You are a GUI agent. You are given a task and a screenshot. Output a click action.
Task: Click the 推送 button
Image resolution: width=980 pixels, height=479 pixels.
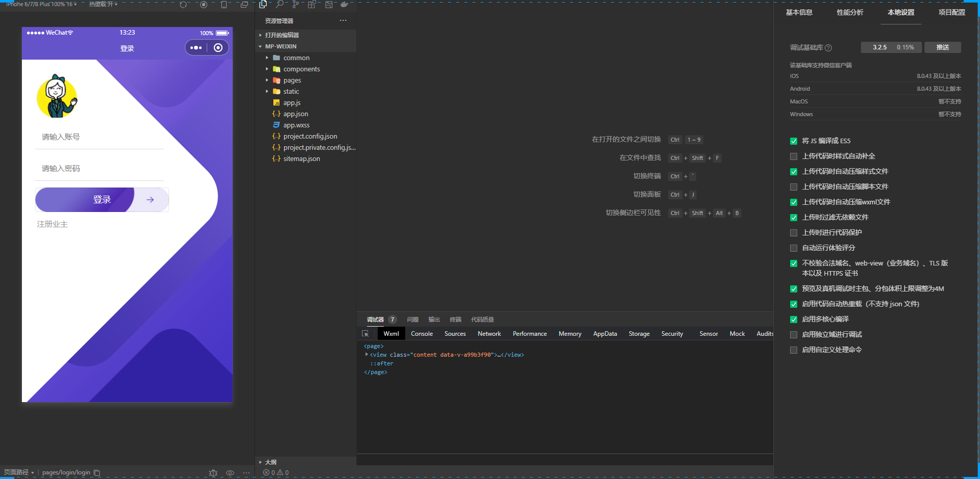942,47
